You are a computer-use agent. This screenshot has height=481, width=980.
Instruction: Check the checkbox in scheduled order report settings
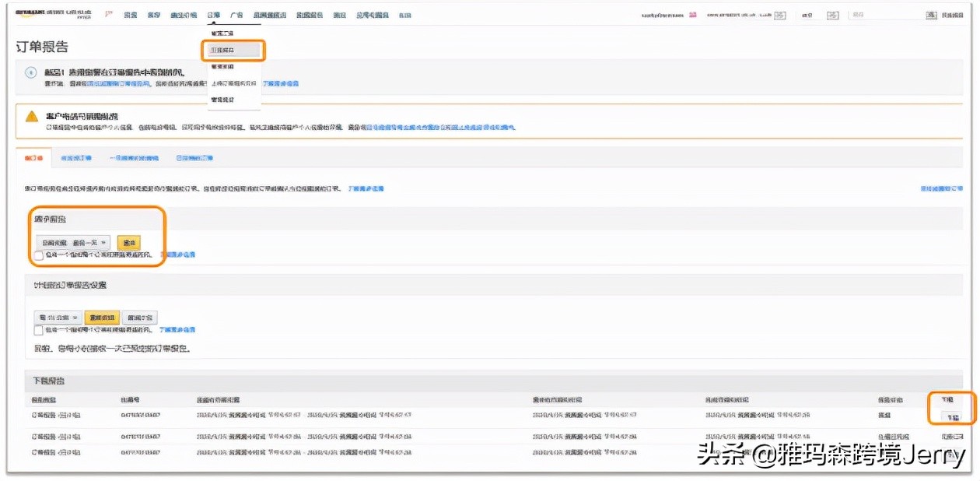coord(37,329)
